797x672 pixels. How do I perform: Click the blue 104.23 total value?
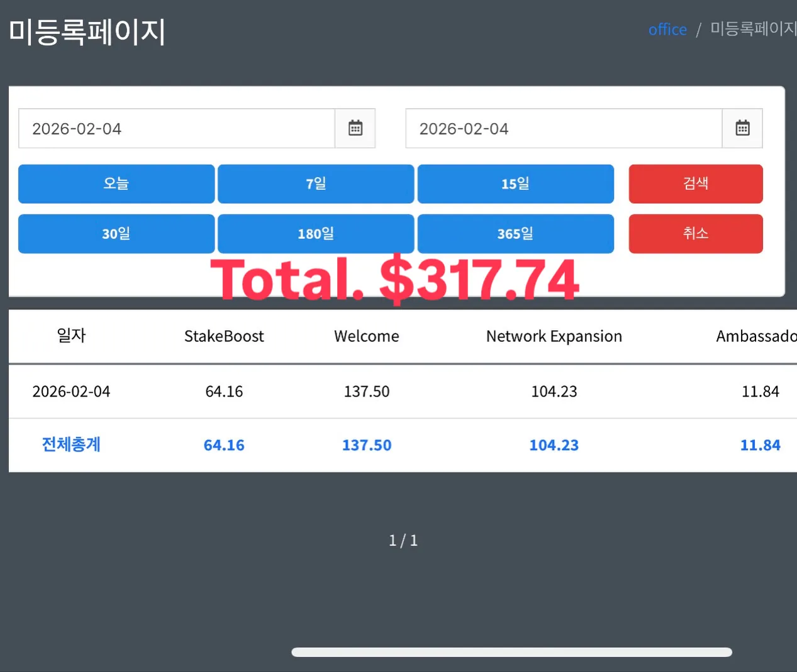554,445
